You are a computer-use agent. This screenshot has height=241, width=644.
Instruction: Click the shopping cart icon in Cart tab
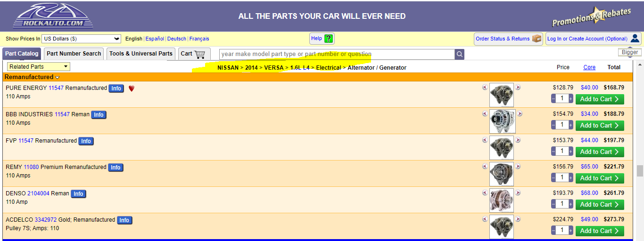200,54
